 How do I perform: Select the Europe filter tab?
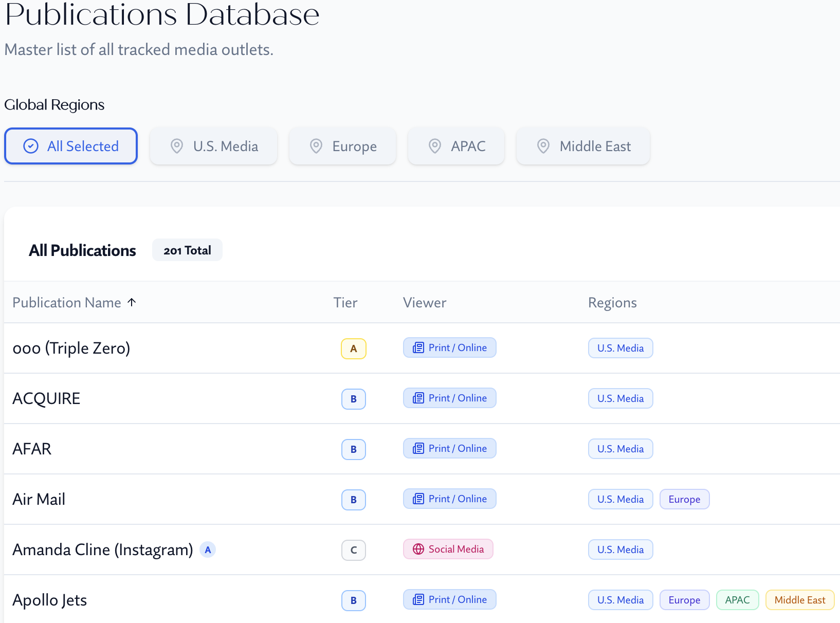[x=342, y=146]
